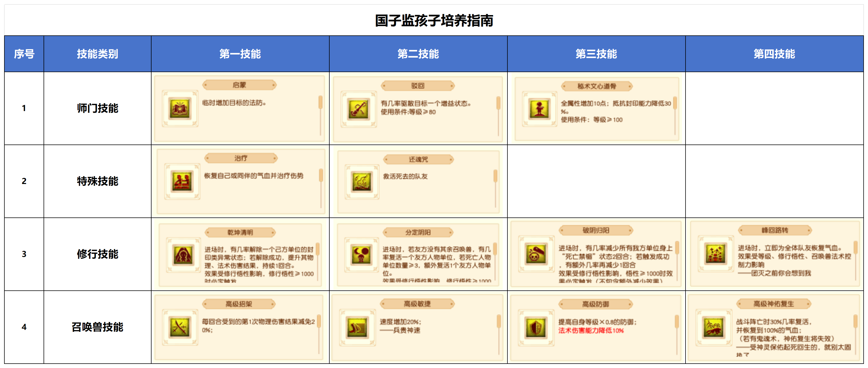Click the 技能类别 column header
Image resolution: width=868 pixels, height=368 pixels.
97,54
